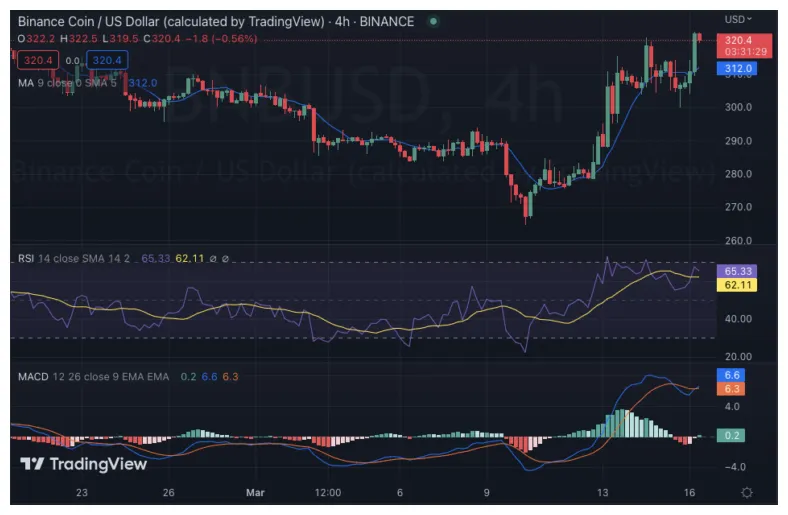Click the L319.5 low value in OHLC row
Viewport: 788px width, 515px height.
click(120, 39)
